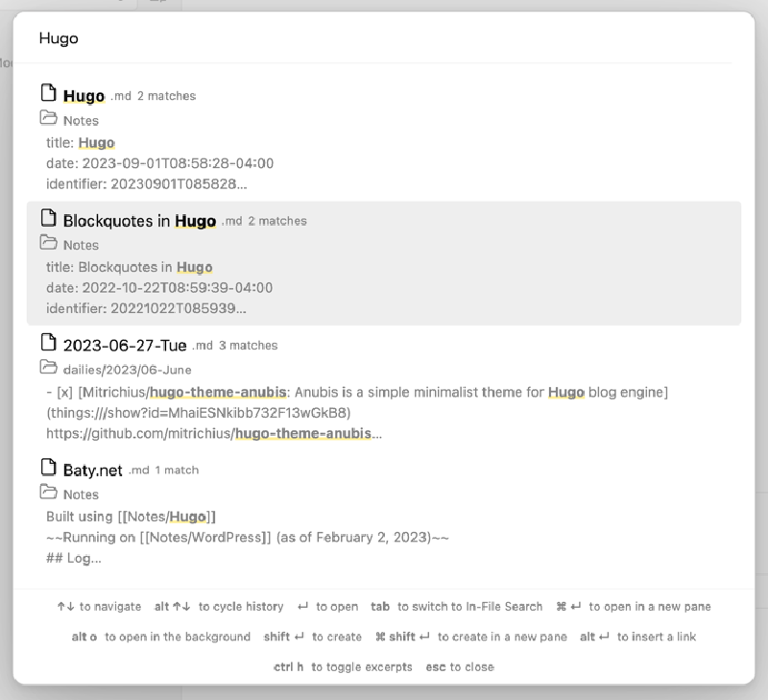Click the file icon beside Baty.net
The height and width of the screenshot is (700, 768).
[48, 467]
